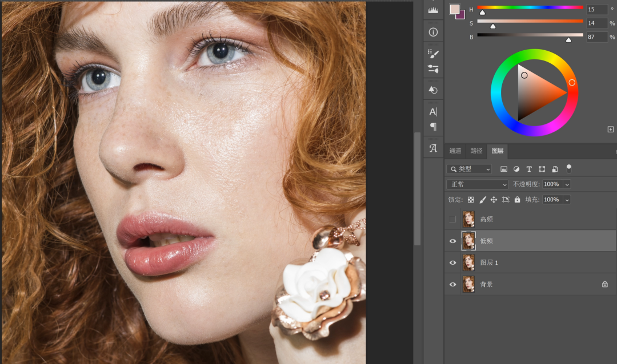Filter layers by shape layers icon
The height and width of the screenshot is (364, 617).
click(x=542, y=169)
